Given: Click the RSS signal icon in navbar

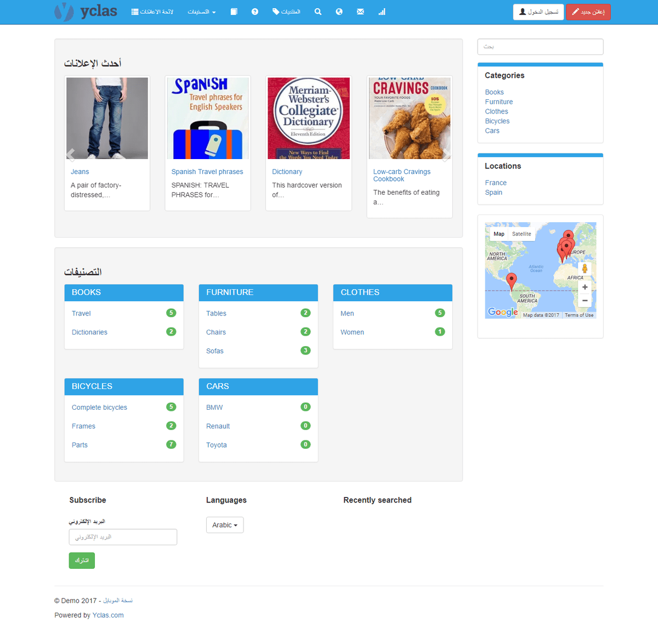Looking at the screenshot, I should pos(382,12).
